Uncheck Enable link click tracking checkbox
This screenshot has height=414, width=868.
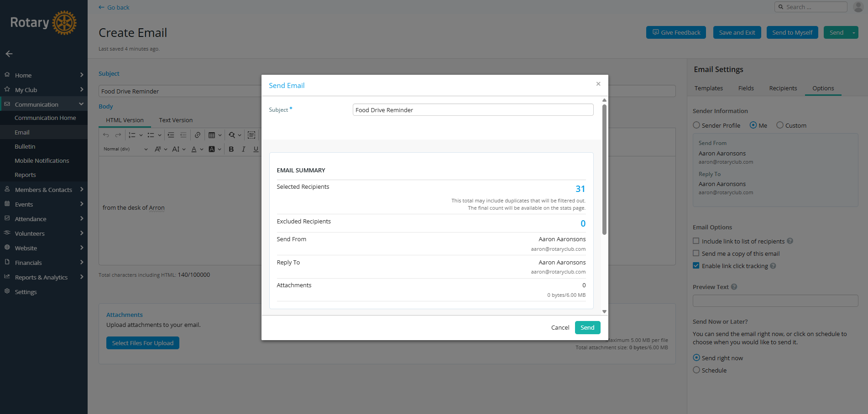tap(696, 266)
